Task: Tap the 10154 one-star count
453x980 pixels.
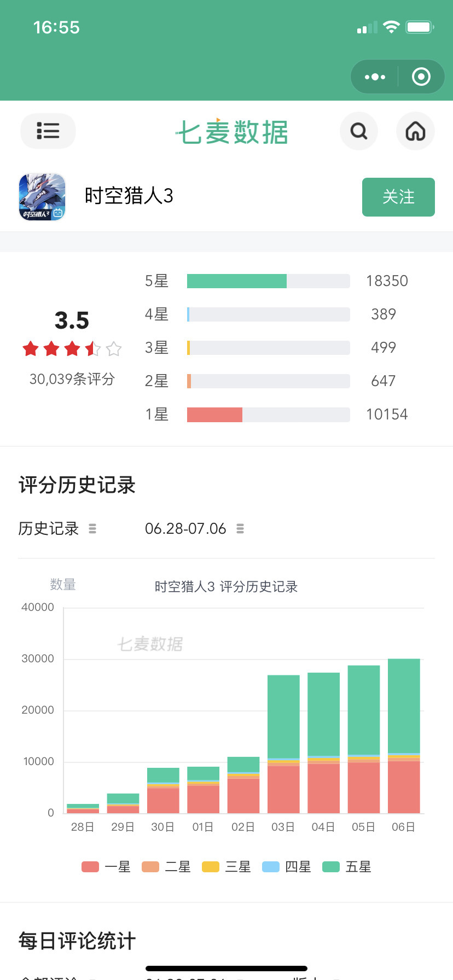Action: 387,415
